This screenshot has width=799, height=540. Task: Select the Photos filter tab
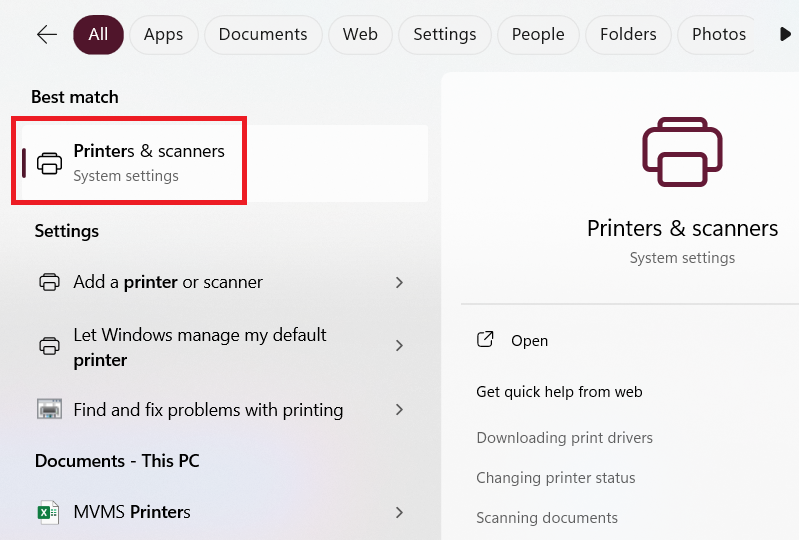coord(718,35)
